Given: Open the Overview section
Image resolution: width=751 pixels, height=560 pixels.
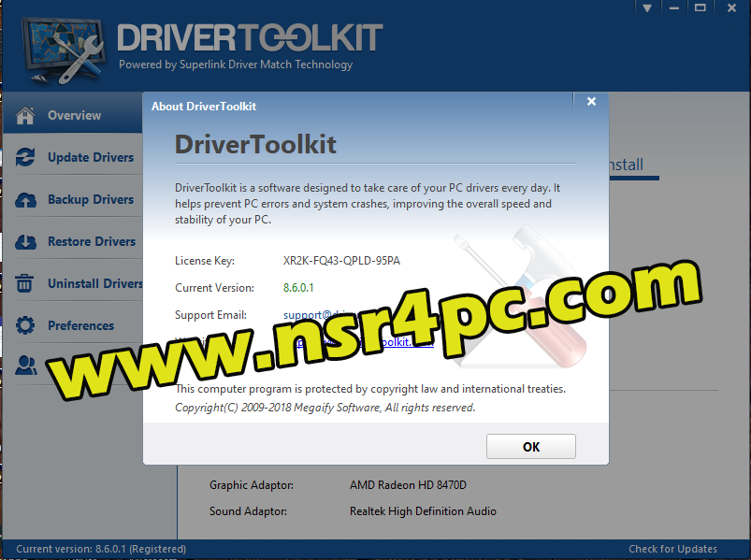Looking at the screenshot, I should (72, 115).
